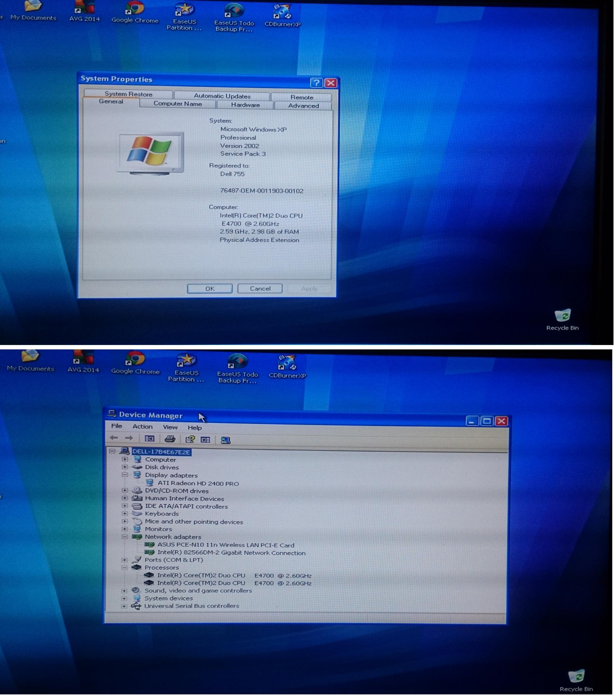Viewport: 616px width, 695px height.
Task: Expand Mice and other pointing devices
Action: [x=125, y=521]
